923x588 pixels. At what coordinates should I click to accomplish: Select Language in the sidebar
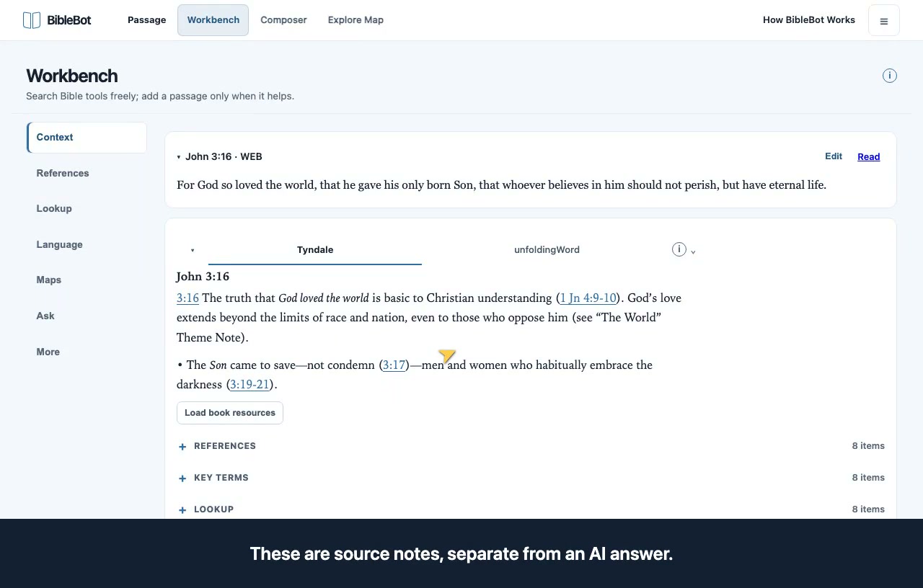(87, 244)
